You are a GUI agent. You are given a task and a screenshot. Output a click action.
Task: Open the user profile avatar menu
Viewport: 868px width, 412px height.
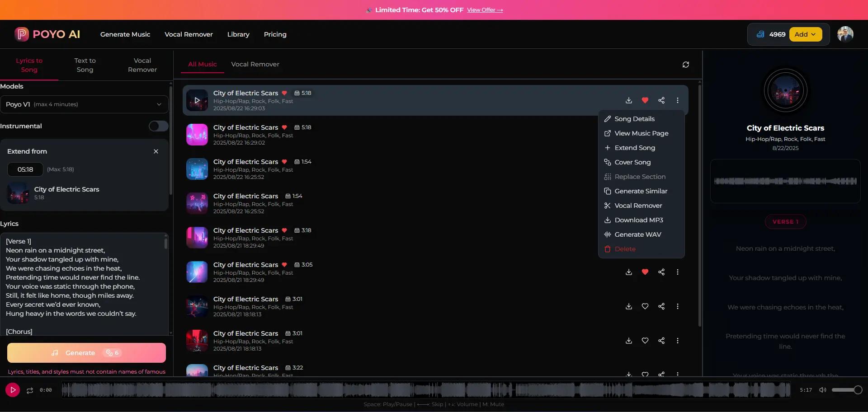845,34
